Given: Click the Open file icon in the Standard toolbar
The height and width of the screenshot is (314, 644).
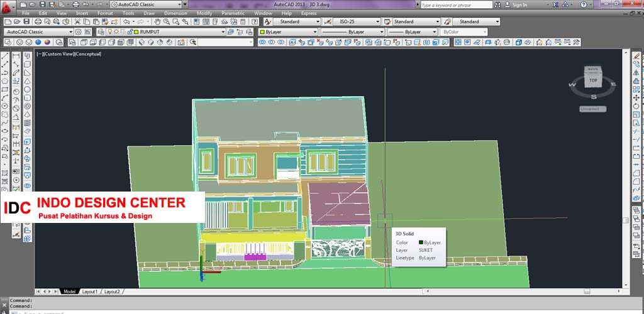Looking at the screenshot, I should tap(17, 22).
